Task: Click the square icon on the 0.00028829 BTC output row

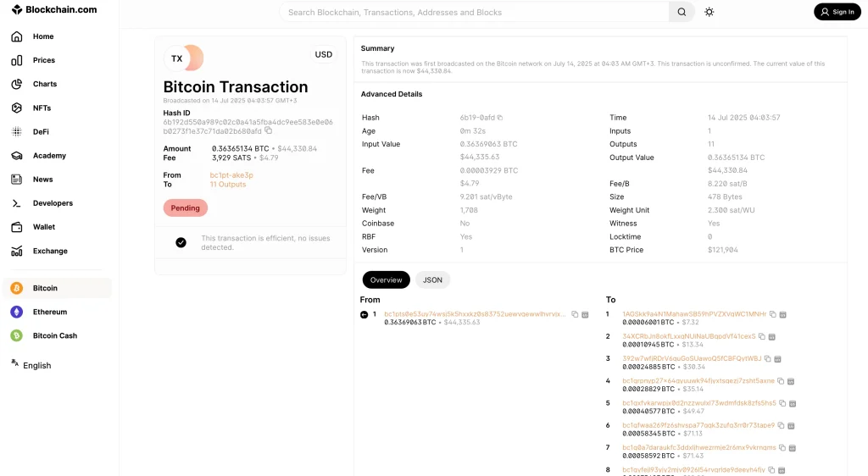Action: pos(791,381)
